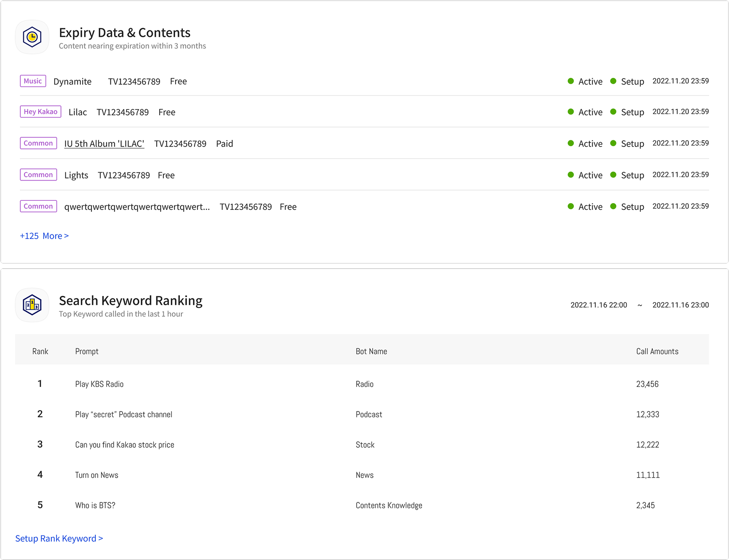Click the Free label on Dynamite row

point(179,82)
